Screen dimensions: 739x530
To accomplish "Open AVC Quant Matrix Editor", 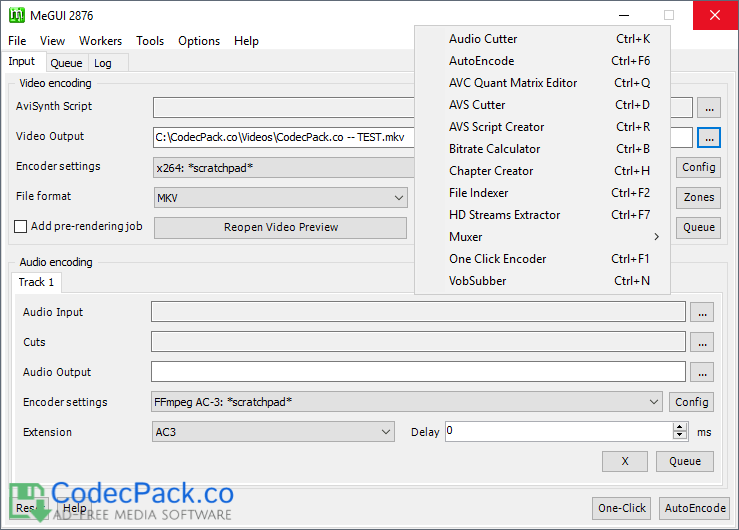I will (x=542, y=83).
